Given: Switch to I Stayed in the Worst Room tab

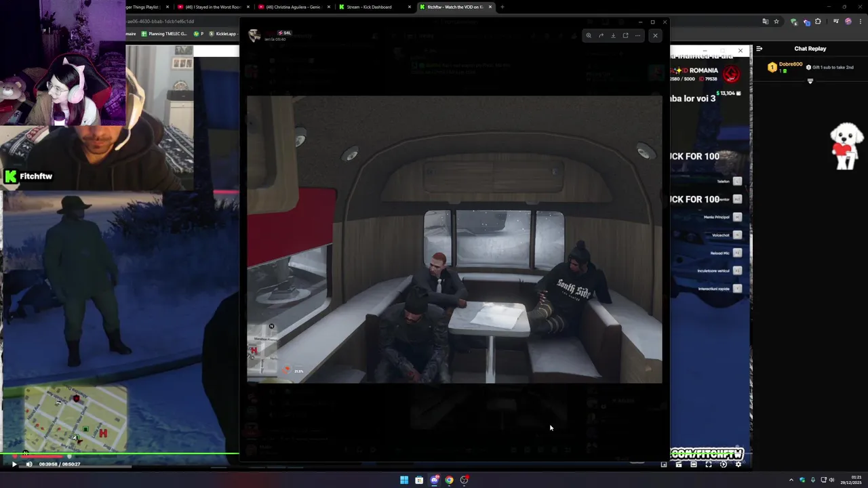Looking at the screenshot, I should pos(212,7).
